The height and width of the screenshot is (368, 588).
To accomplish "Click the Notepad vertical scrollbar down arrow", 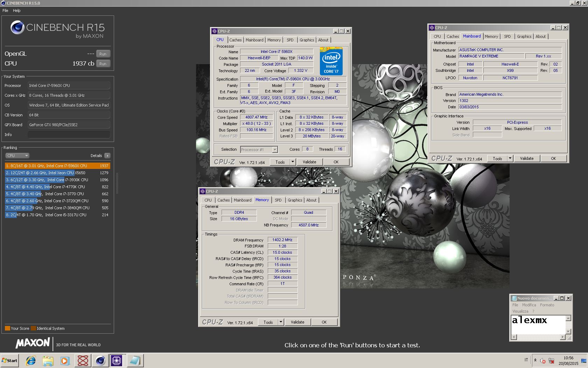I will click(568, 331).
